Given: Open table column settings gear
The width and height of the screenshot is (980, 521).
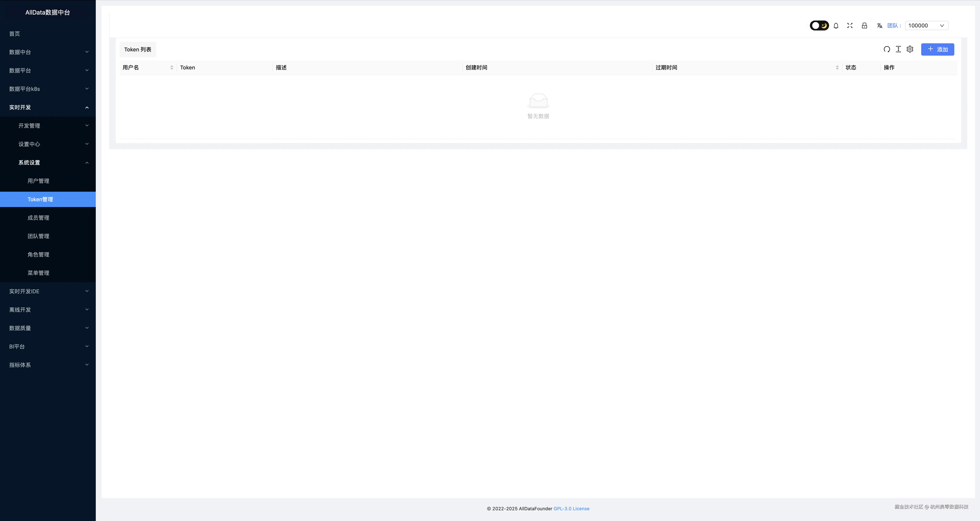Looking at the screenshot, I should [x=910, y=49].
